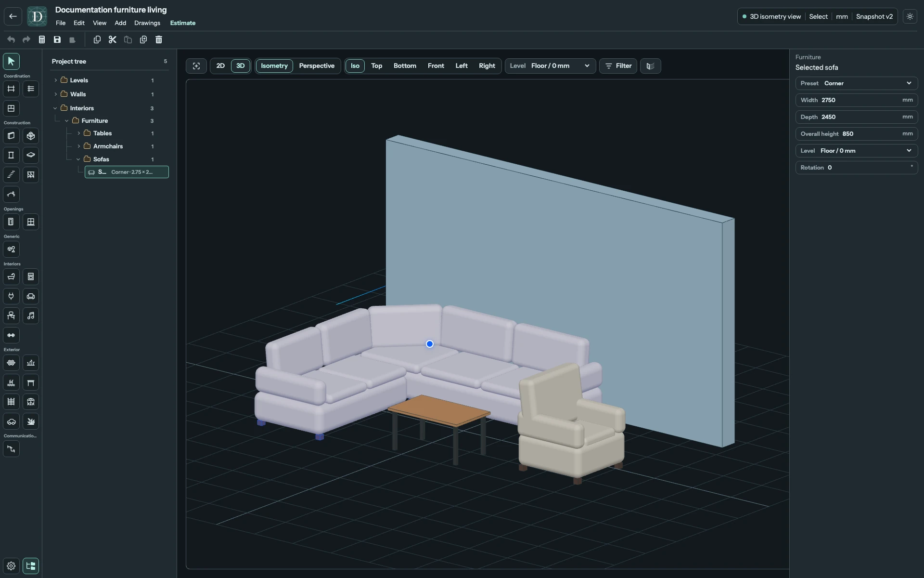Click the Filter button
The height and width of the screenshot is (578, 924).
(x=618, y=66)
